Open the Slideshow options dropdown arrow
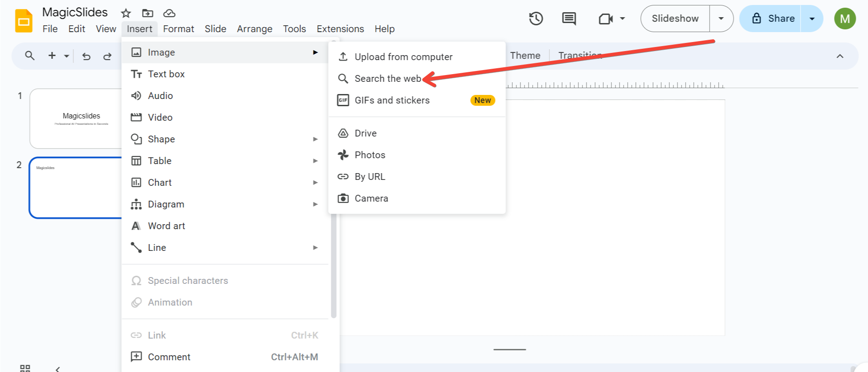868x372 pixels. (x=721, y=19)
